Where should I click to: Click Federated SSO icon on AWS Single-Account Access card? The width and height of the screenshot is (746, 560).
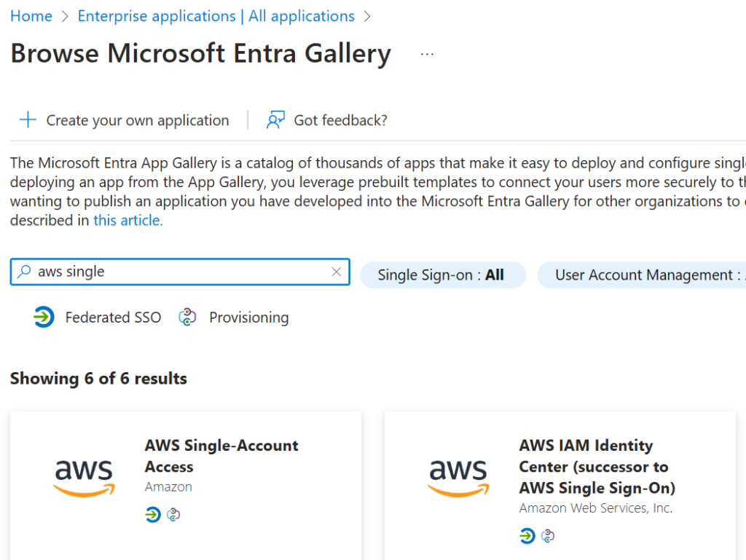pos(153,514)
